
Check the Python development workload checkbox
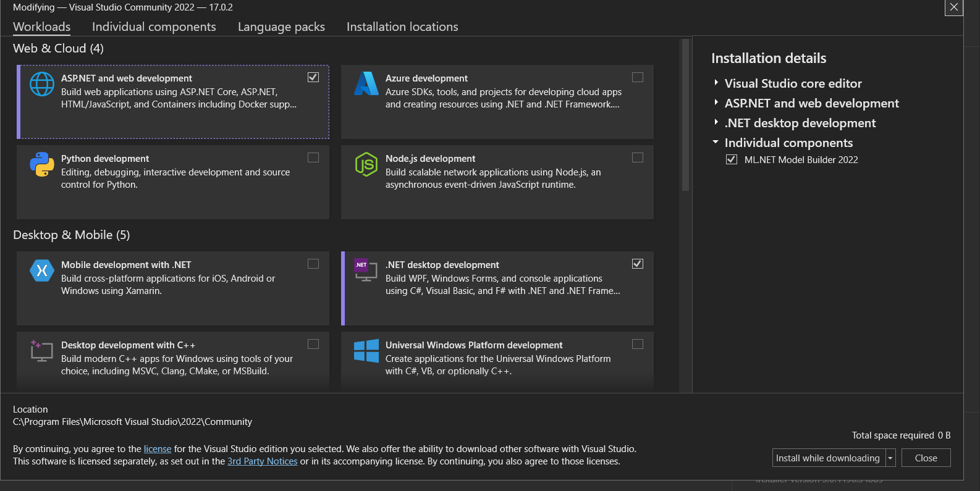[x=313, y=157]
